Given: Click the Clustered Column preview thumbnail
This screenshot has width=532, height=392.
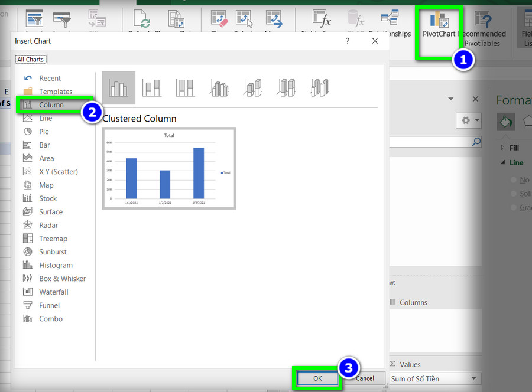Looking at the screenshot, I should (169, 168).
